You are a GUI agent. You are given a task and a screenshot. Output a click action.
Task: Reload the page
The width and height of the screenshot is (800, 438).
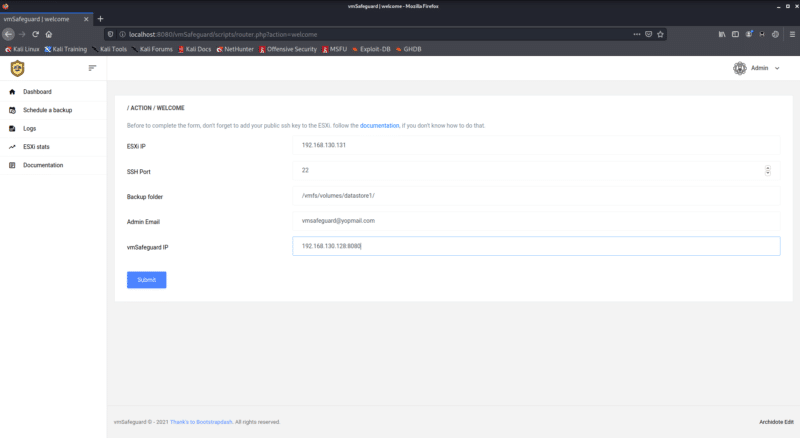(x=35, y=34)
